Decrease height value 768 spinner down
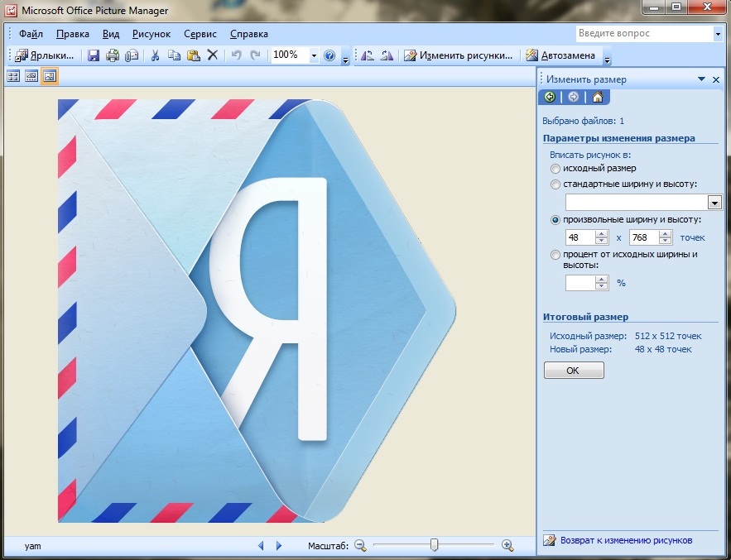This screenshot has width=731, height=560. 666,241
